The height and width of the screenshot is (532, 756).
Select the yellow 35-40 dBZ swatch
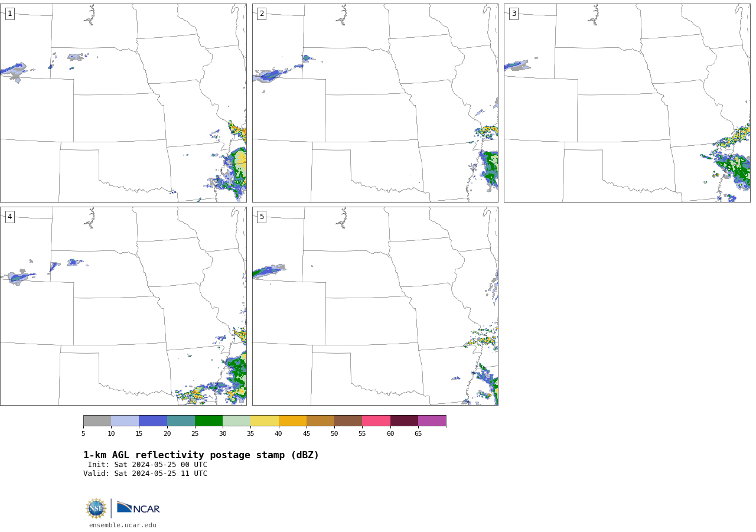265,421
